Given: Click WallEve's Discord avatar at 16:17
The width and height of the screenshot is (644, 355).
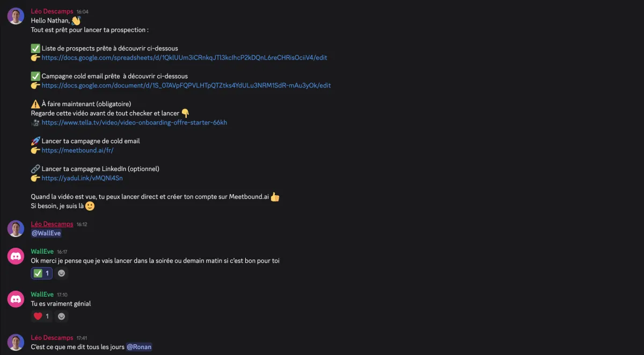Looking at the screenshot, I should pyautogui.click(x=16, y=256).
